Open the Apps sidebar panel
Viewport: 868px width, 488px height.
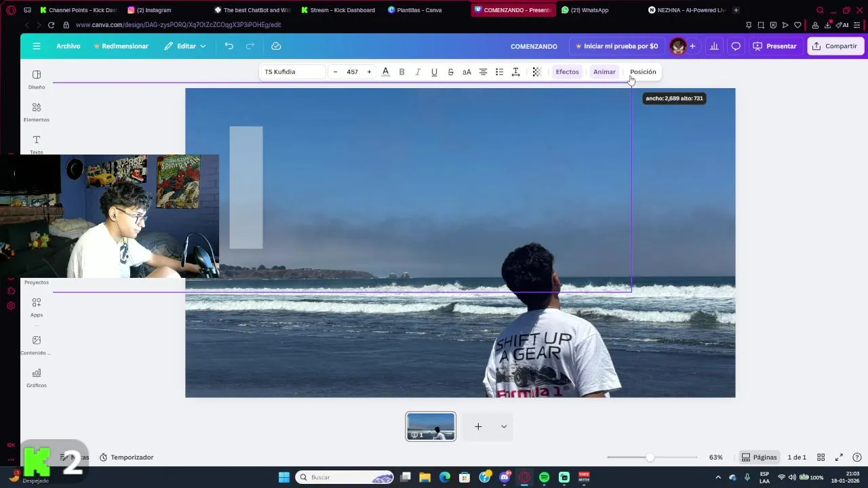coord(37,307)
